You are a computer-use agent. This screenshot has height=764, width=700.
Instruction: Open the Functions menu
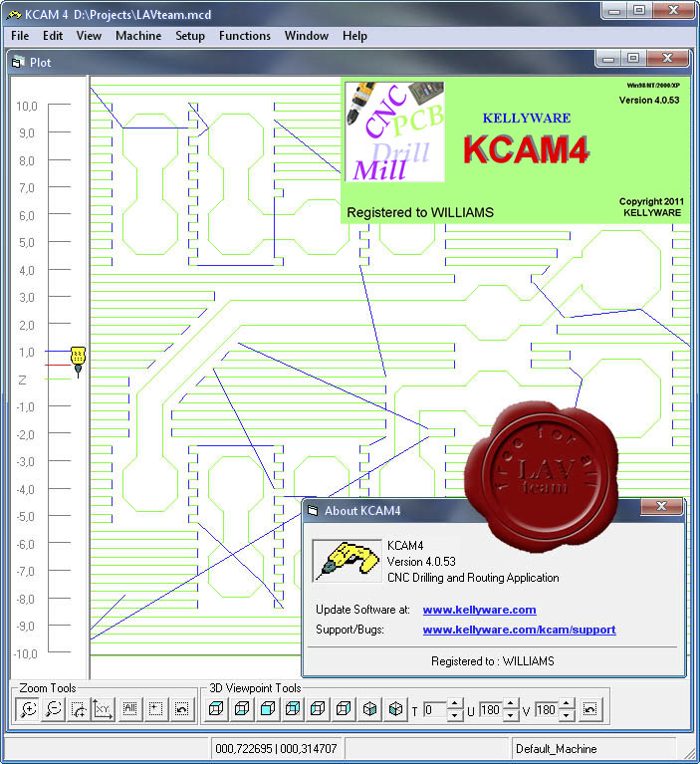[245, 36]
